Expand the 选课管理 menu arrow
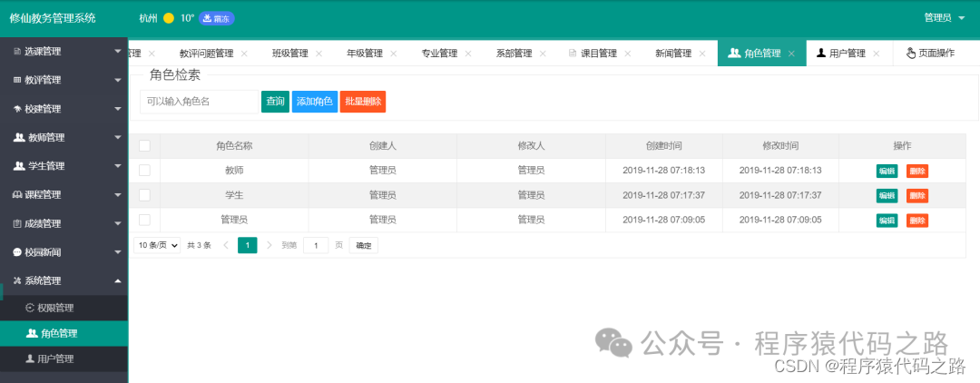 (118, 52)
